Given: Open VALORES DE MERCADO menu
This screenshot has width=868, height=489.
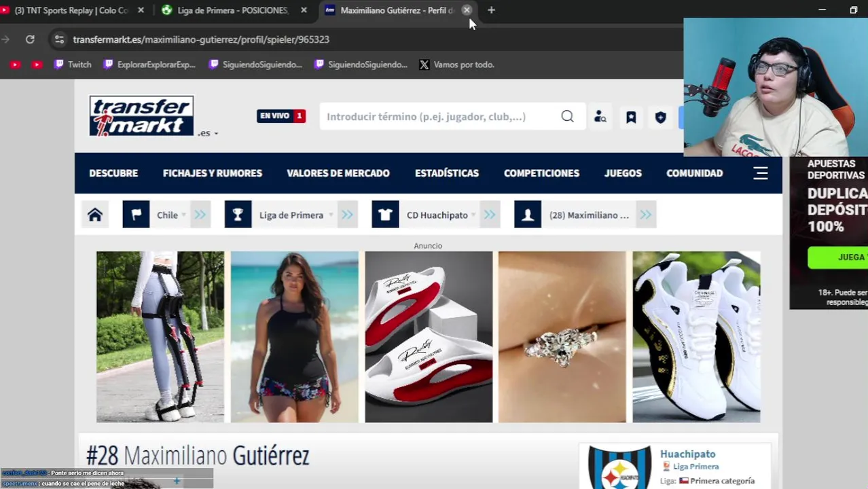Looking at the screenshot, I should pyautogui.click(x=338, y=173).
